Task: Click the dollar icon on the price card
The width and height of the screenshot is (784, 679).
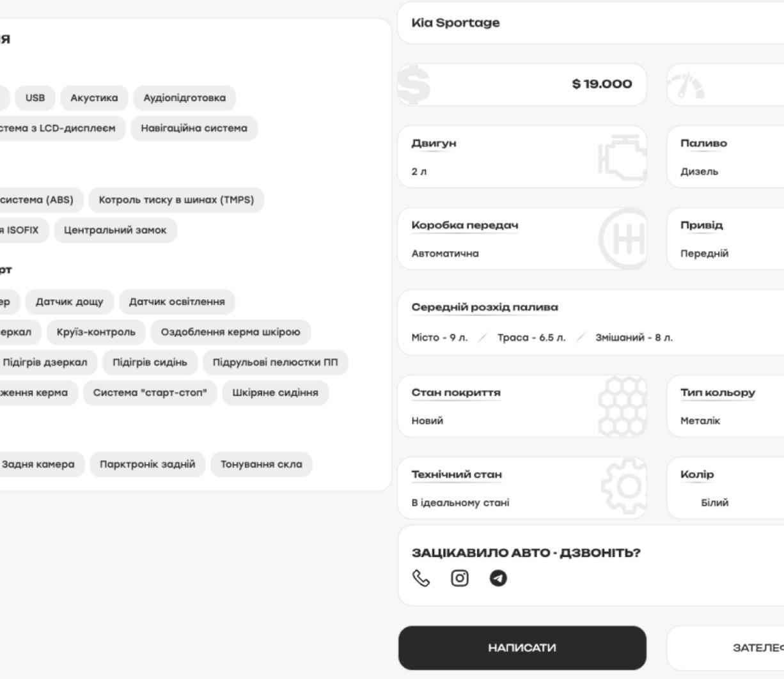Action: click(413, 84)
